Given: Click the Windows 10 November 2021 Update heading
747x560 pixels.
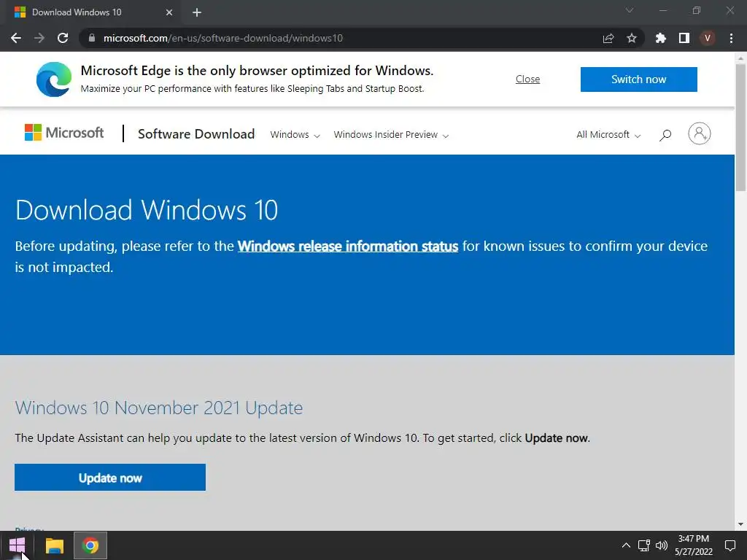Looking at the screenshot, I should (158, 408).
